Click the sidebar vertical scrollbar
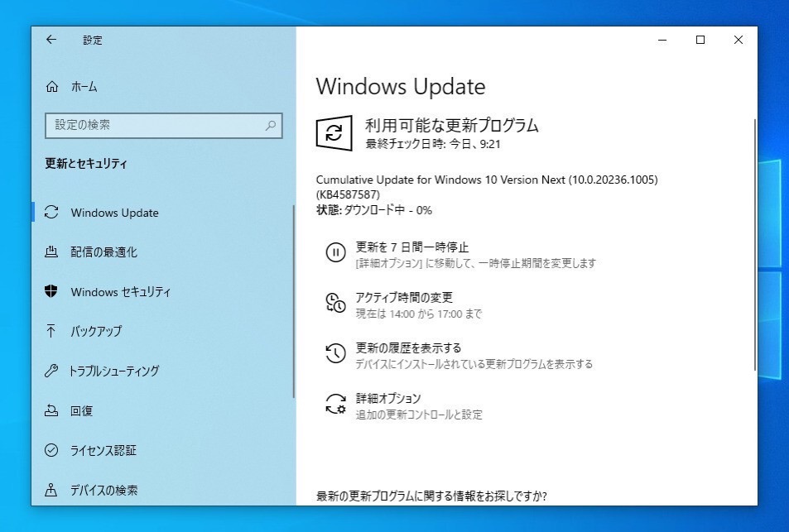This screenshot has width=789, height=532. click(x=294, y=302)
